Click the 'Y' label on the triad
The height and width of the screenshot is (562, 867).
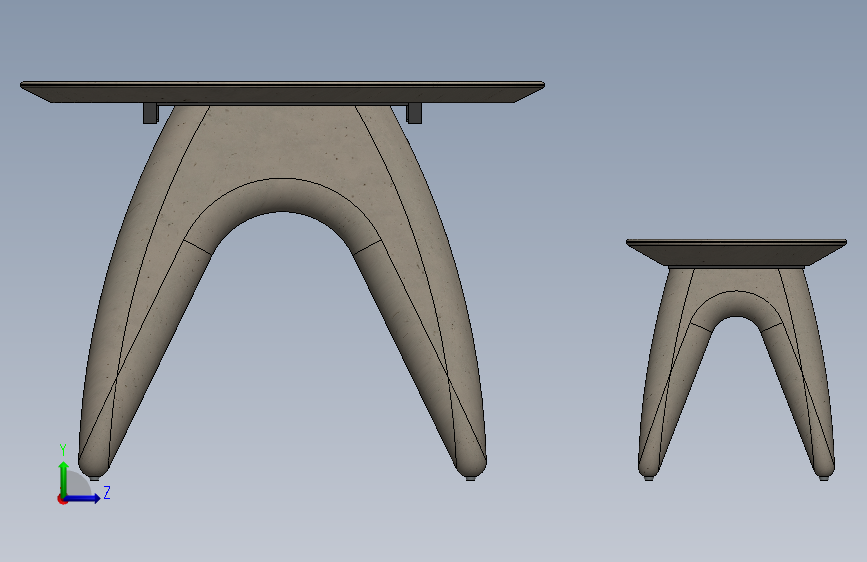[x=63, y=450]
